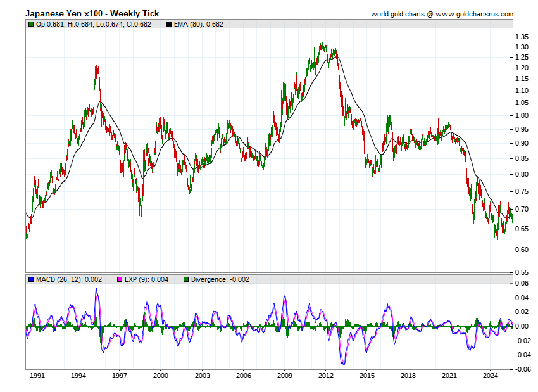Image resolution: width=538 pixels, height=392 pixels.
Task: Click the 0.06 MACD axis label
Action: [520, 284]
